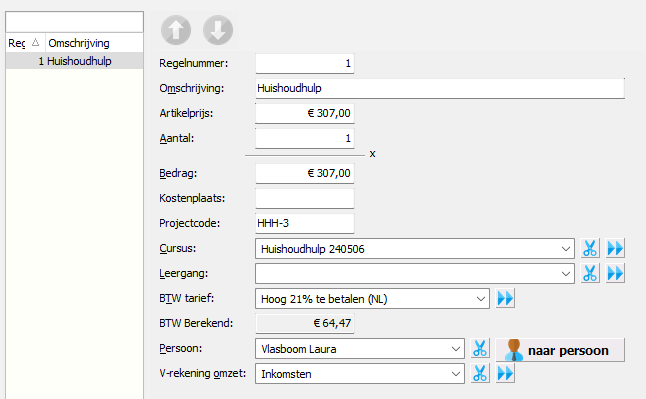Viewport: 646px width, 399px height.
Task: Click the empty Kostenplaats field
Action: click(x=304, y=198)
